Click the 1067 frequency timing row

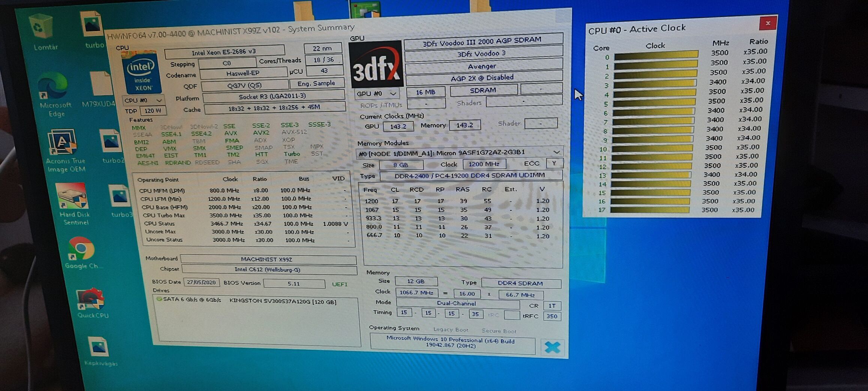point(458,210)
